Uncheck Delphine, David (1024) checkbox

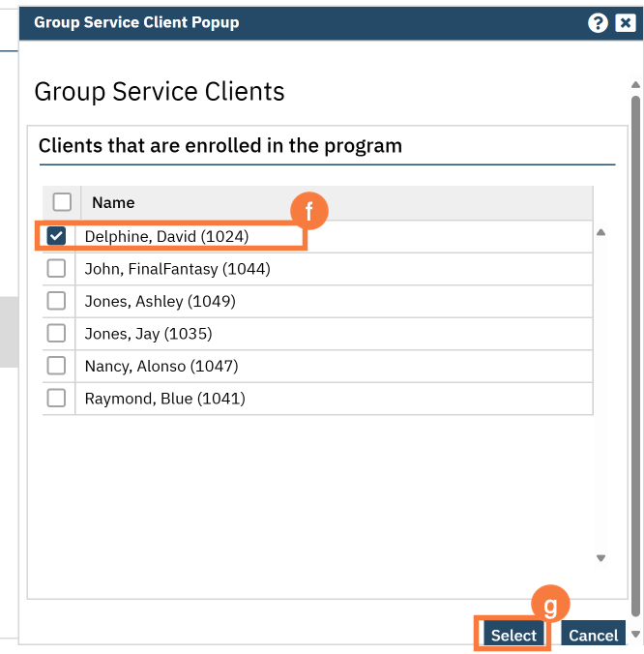pos(57,236)
